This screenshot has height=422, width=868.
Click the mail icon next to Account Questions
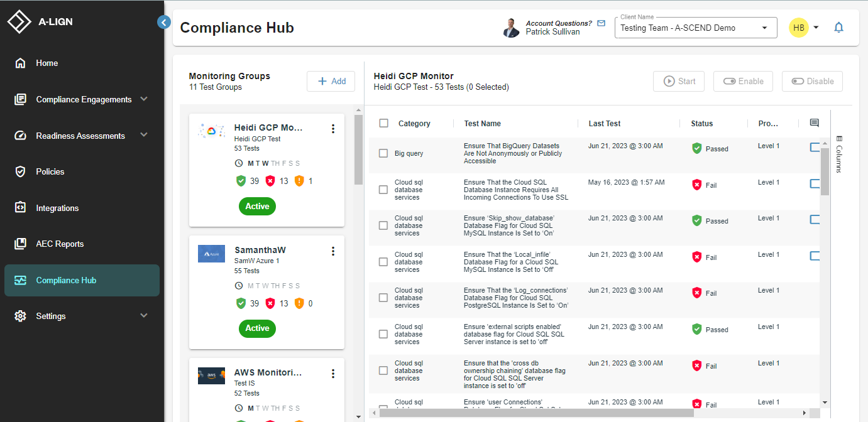602,23
